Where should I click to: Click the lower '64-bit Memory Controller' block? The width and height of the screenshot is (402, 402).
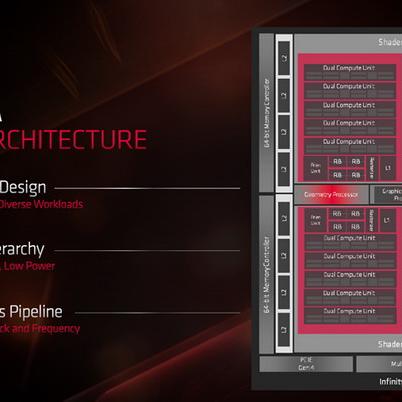[267, 274]
